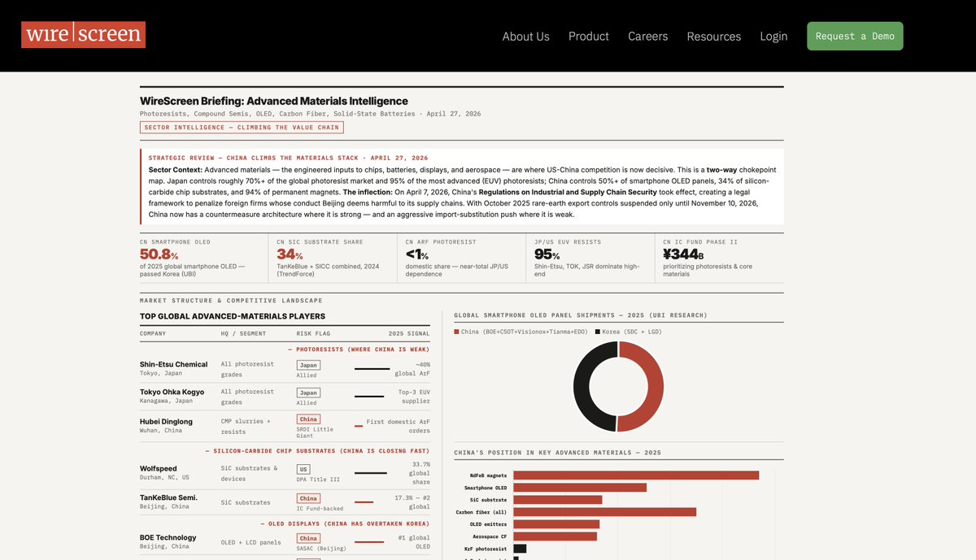This screenshot has height=560, width=976.
Task: Click the 'Global Smartphone OLED Panel Shipments' chart title
Action: click(581, 315)
